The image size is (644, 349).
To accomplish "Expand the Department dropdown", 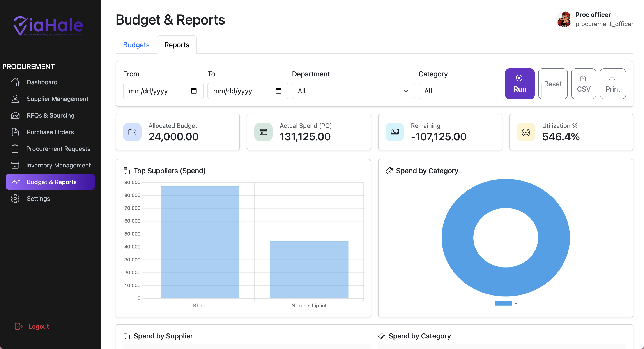I will 353,91.
